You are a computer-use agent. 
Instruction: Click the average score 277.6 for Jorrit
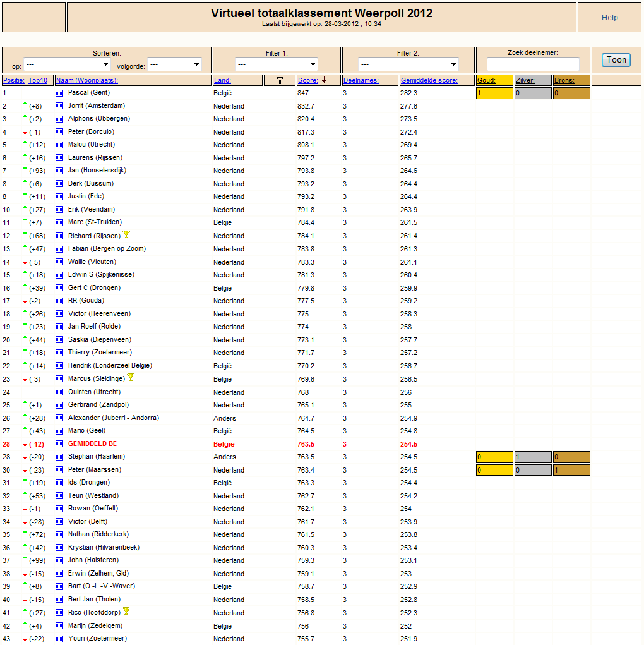coord(408,106)
